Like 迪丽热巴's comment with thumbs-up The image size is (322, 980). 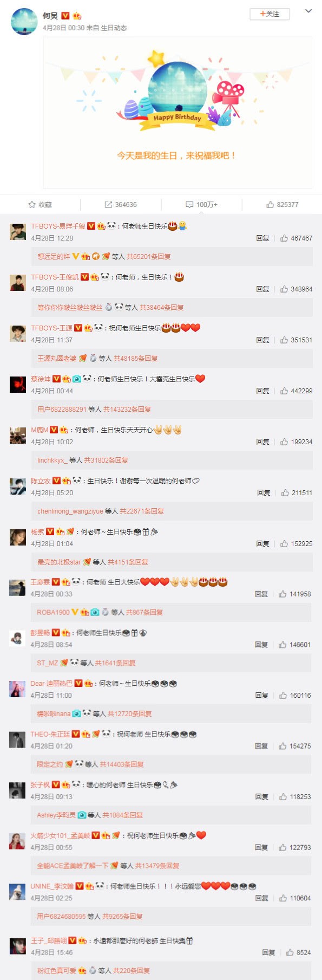tap(282, 695)
